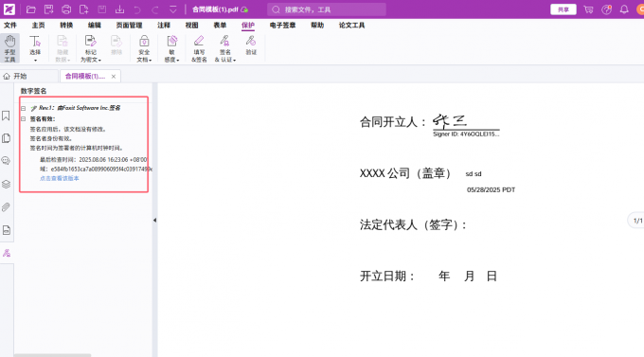This screenshot has height=357, width=644.
Task: Collapse the navigation panel with the arrow handle
Action: [154, 221]
